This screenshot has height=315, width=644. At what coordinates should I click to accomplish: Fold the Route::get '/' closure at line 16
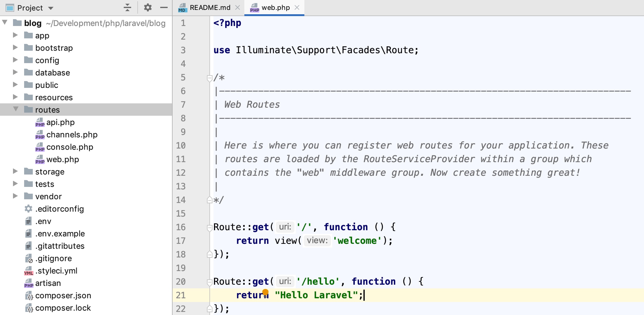(x=209, y=228)
